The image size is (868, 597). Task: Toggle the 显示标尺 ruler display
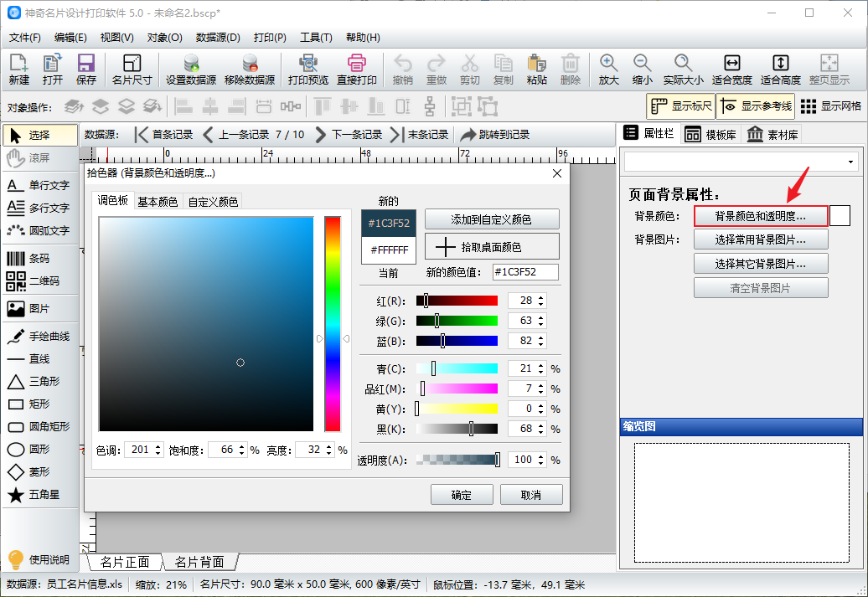click(680, 106)
